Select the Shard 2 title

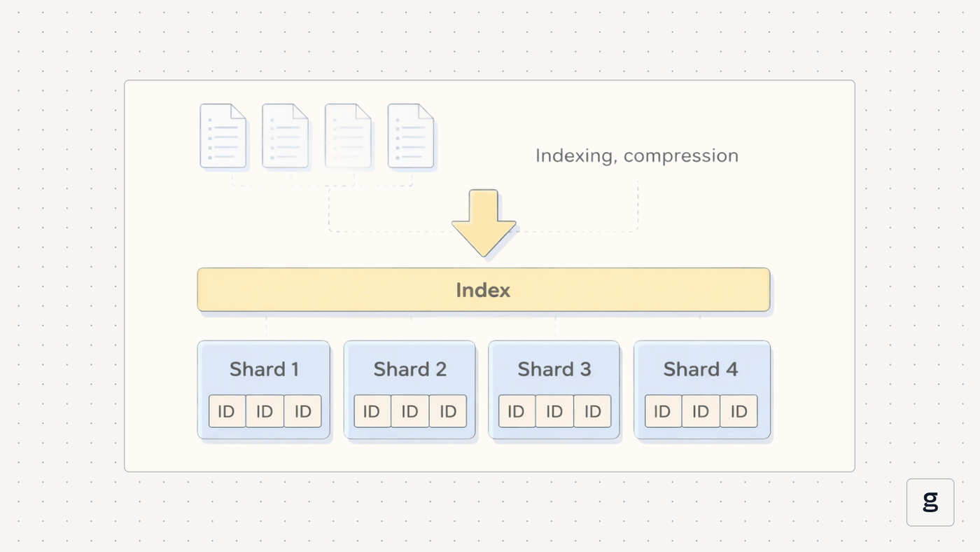[x=409, y=369]
